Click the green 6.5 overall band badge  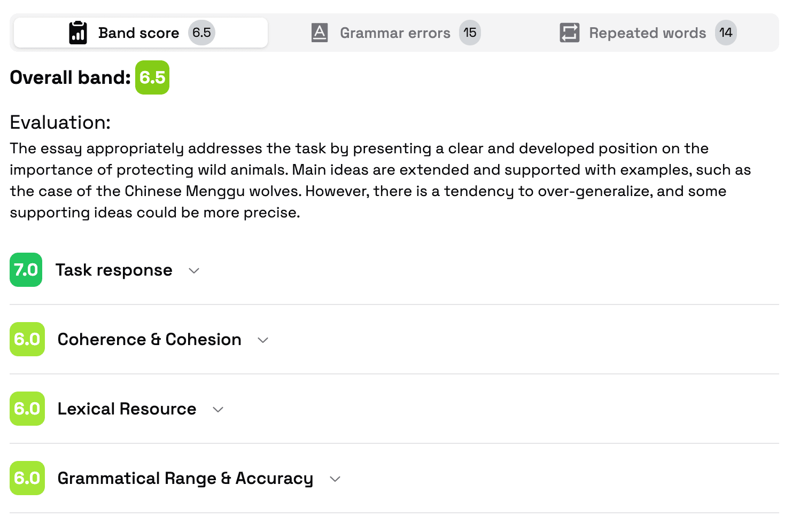[x=152, y=77]
